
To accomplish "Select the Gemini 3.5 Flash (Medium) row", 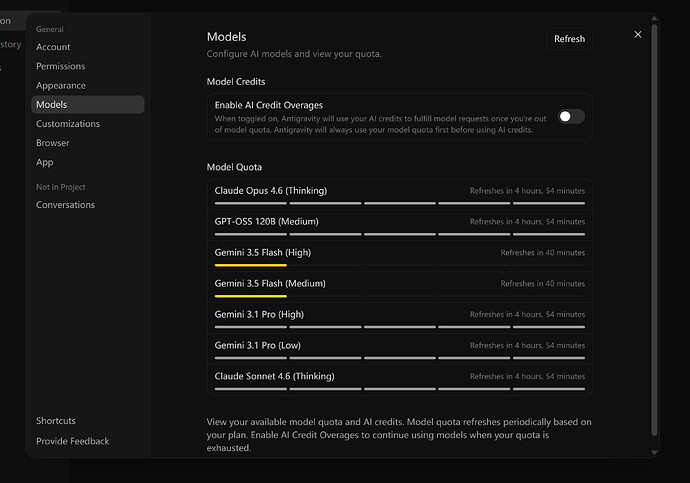I will (x=400, y=287).
